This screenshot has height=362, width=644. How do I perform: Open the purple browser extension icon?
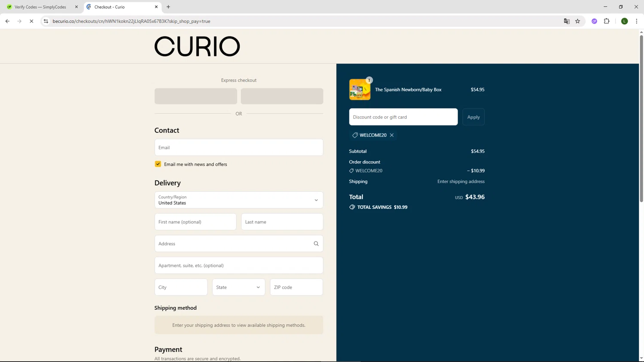tap(594, 21)
